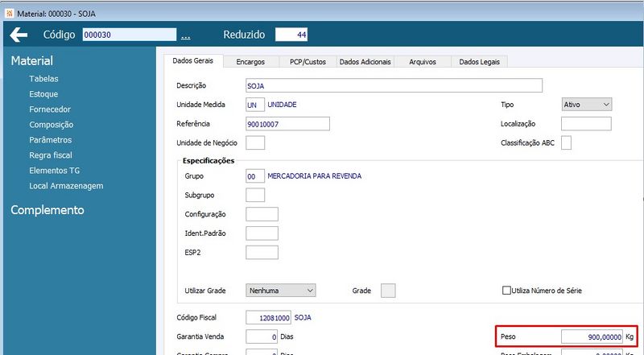Screen dimensions: 644x355
Task: Open Estoque in the sidebar
Action: coord(43,94)
